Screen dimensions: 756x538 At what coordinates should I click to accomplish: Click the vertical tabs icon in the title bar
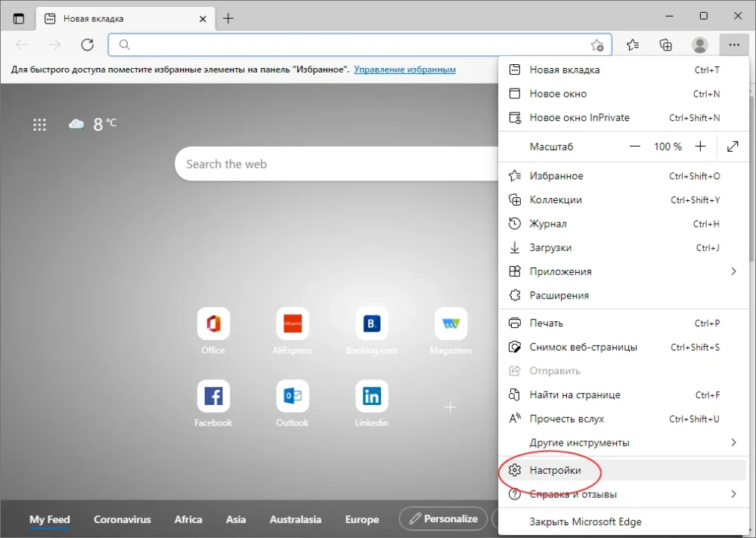coord(18,18)
